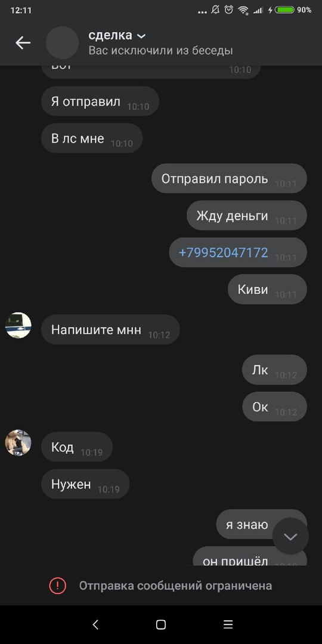This screenshot has width=322, height=644.
Task: Tap the Android back navigation button
Action: point(95,625)
